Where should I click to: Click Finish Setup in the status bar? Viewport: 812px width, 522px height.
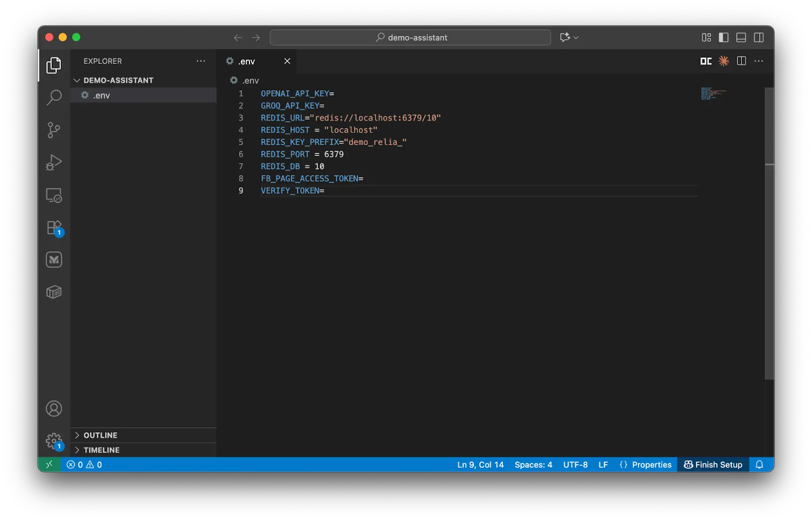[713, 464]
